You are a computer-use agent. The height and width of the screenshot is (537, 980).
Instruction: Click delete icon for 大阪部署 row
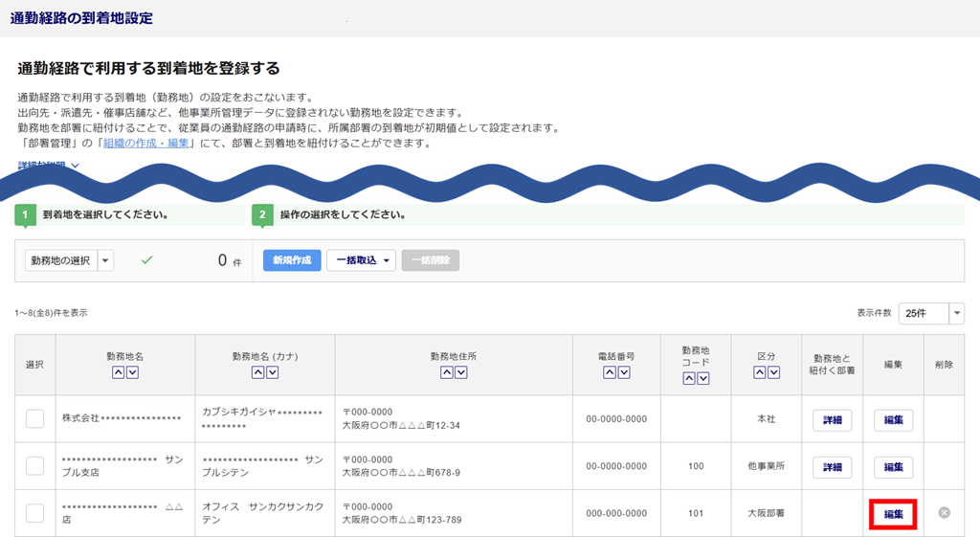point(944,513)
